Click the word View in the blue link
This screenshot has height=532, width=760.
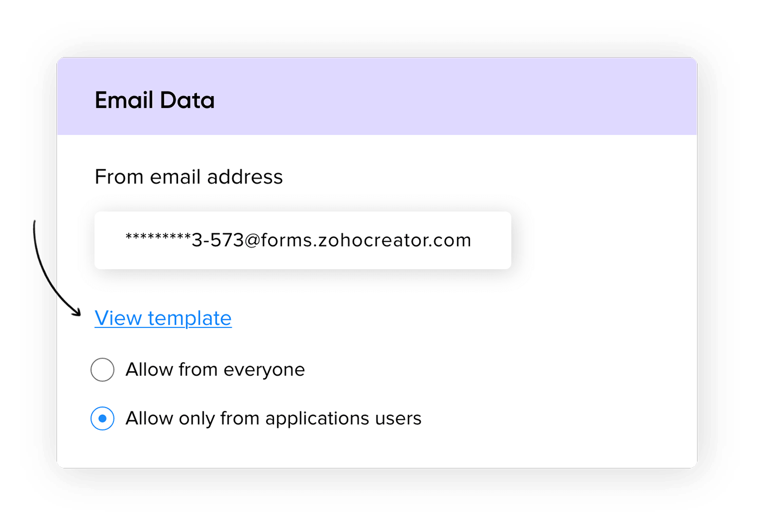coord(118,318)
